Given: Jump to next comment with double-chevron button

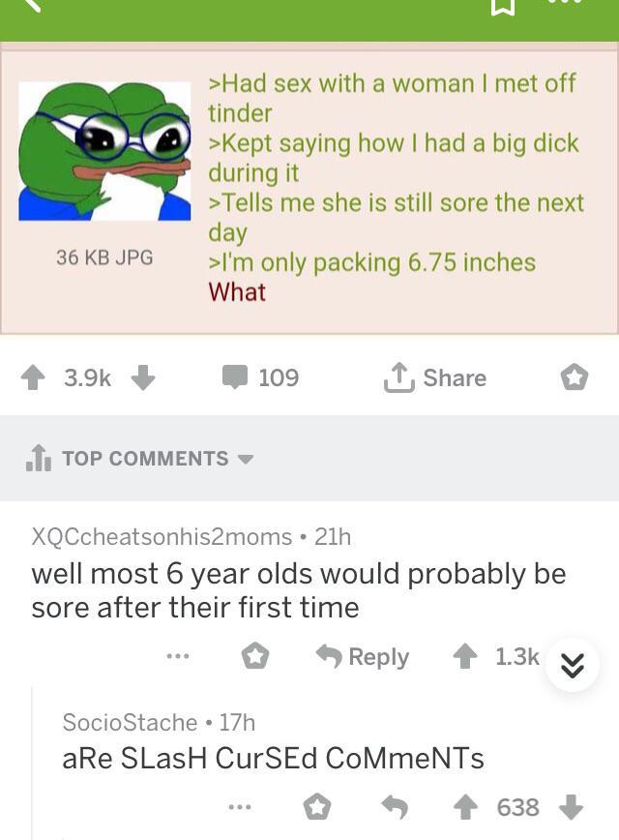Looking at the screenshot, I should 572,666.
